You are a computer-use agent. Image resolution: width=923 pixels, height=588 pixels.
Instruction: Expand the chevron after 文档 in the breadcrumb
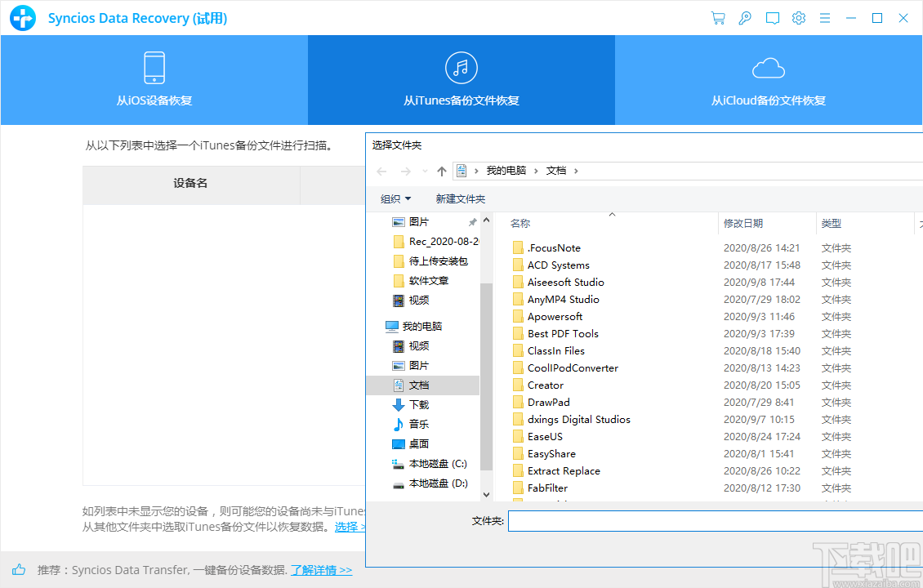576,171
